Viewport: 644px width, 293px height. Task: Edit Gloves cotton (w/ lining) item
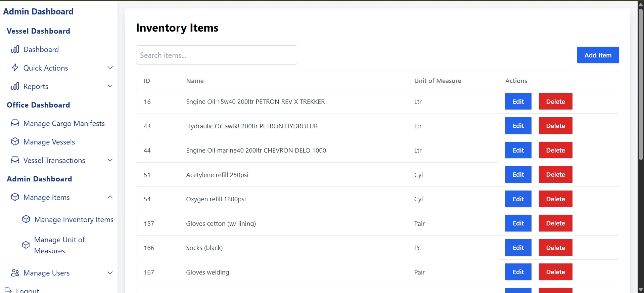(x=518, y=223)
